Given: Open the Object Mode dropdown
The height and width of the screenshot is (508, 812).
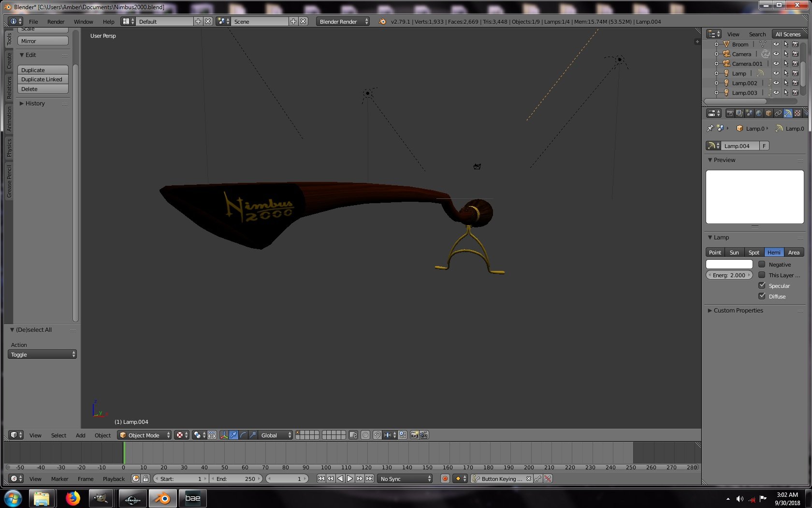Looking at the screenshot, I should pyautogui.click(x=145, y=435).
